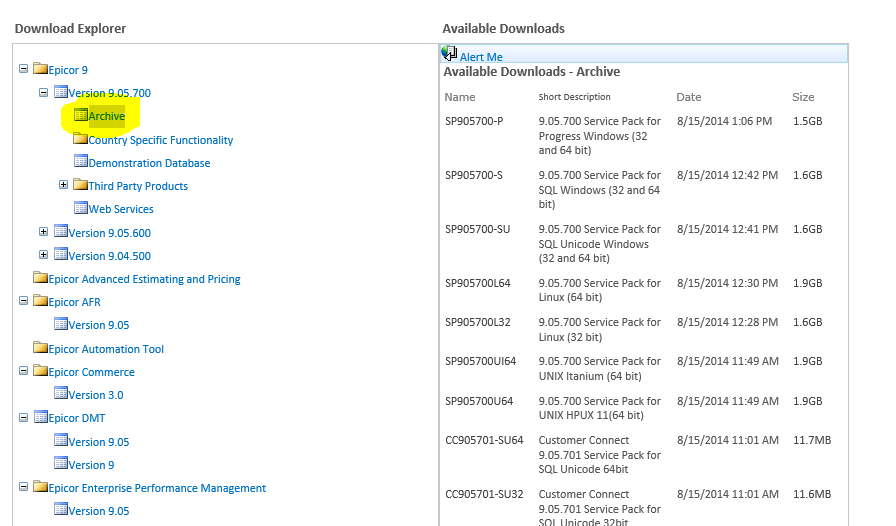Sort by the Size column header

(x=803, y=97)
